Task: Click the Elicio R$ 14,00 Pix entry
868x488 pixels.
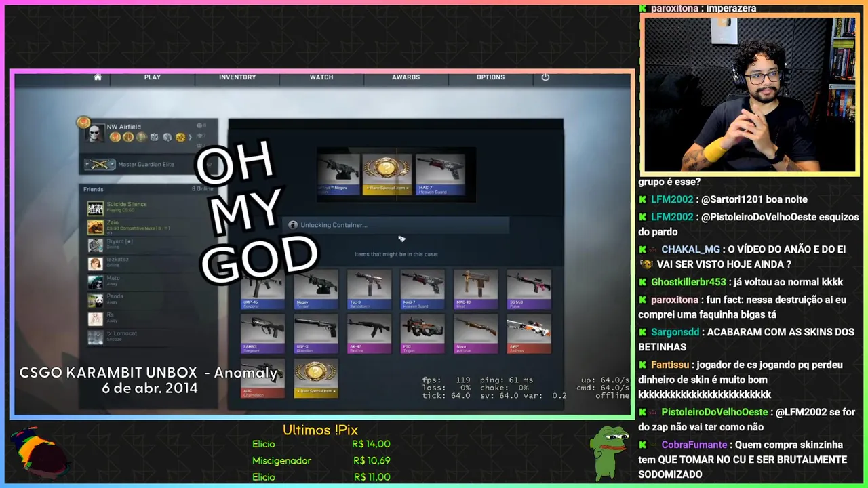Action: 321,444
